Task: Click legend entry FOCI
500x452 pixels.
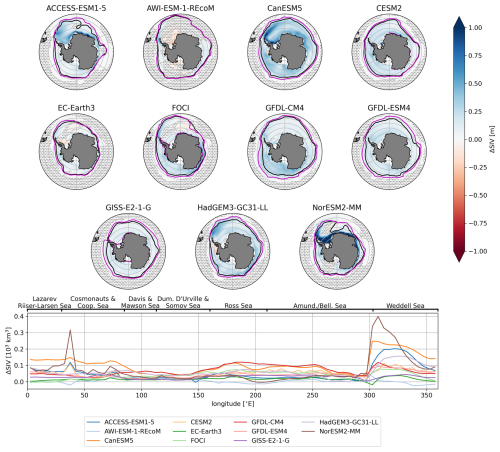Action: [x=189, y=441]
